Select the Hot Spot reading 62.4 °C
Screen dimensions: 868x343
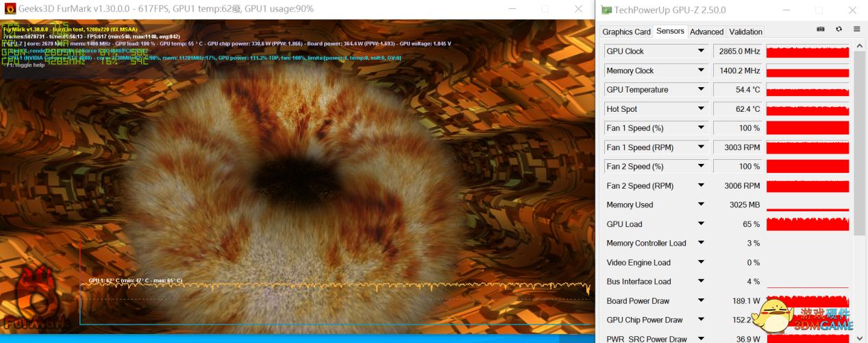[738, 109]
